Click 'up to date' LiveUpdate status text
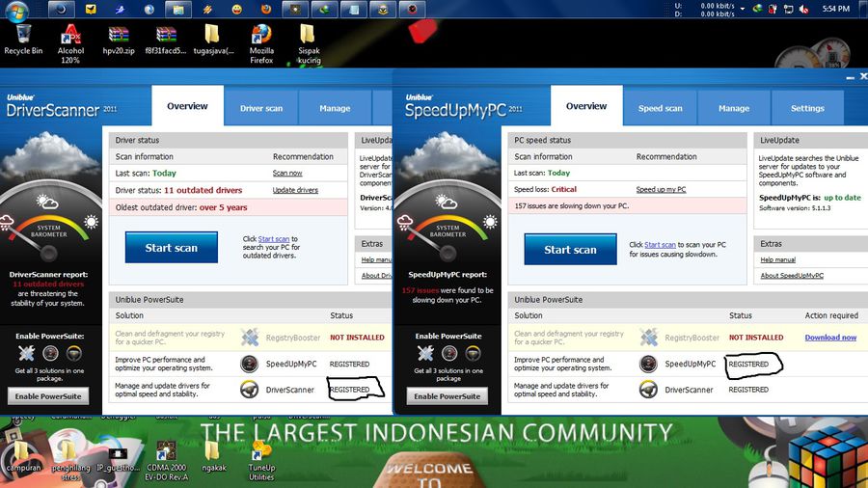 point(843,198)
